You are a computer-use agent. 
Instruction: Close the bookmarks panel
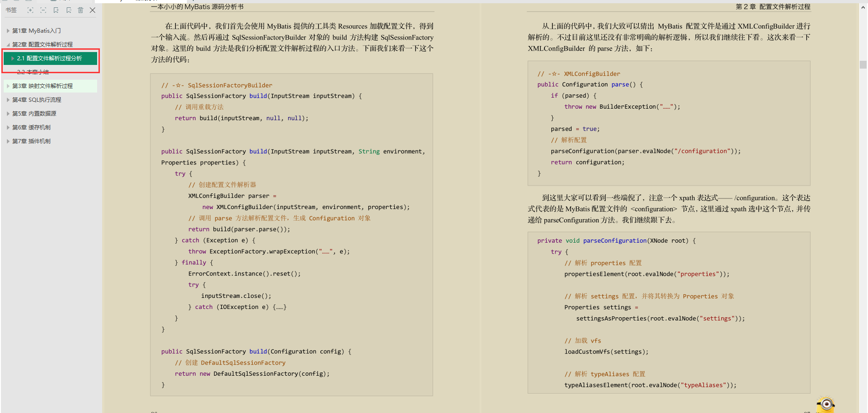click(x=93, y=10)
